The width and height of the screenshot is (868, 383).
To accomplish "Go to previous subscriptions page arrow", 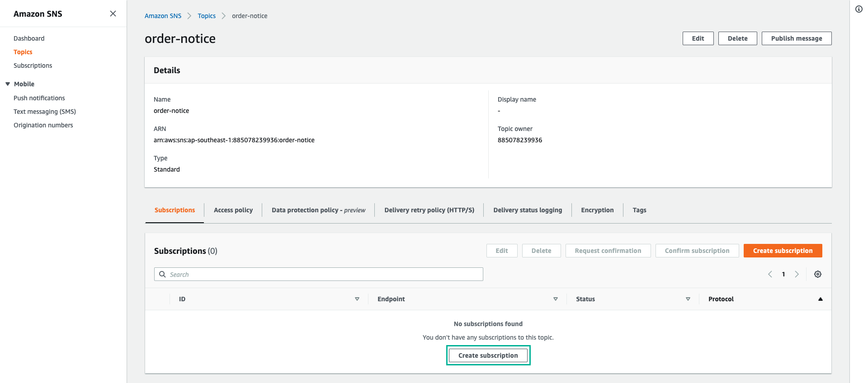I will (x=770, y=274).
